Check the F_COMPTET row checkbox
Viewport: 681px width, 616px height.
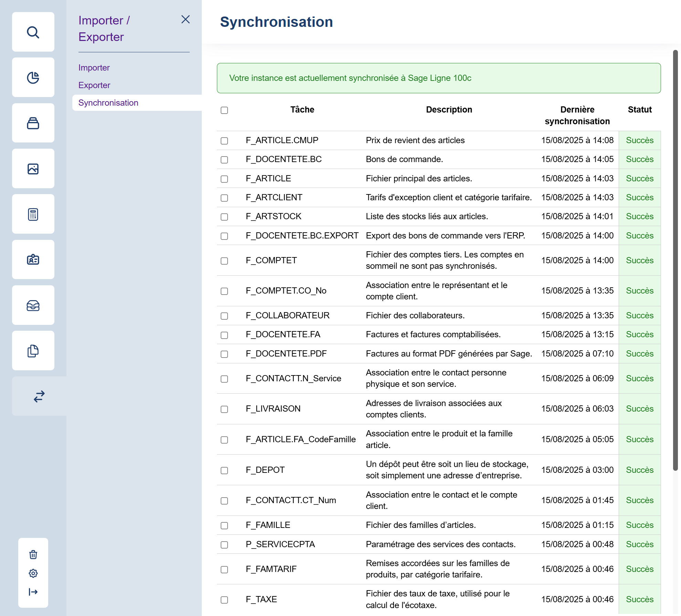(x=224, y=261)
